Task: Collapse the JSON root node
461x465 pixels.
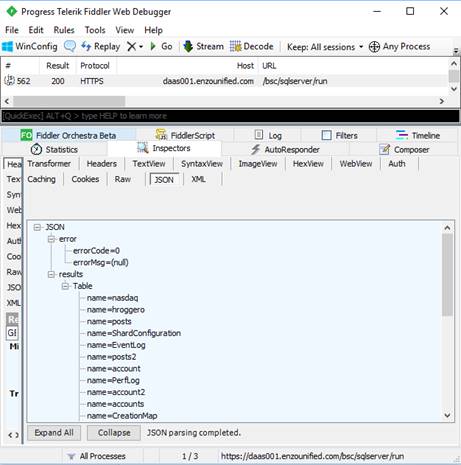Action: (37, 227)
